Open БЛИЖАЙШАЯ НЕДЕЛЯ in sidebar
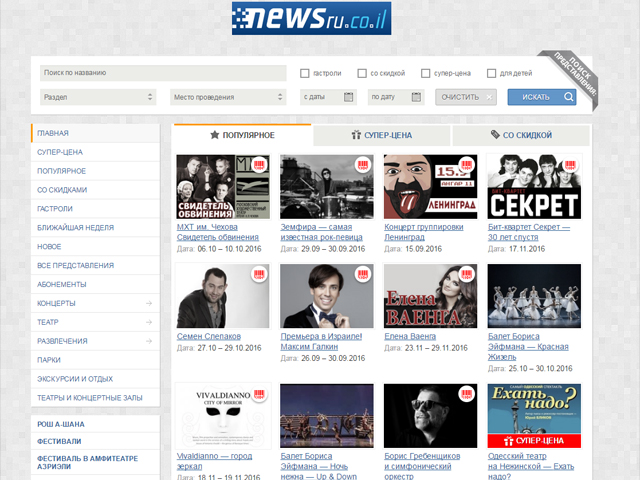The width and height of the screenshot is (640, 480). (x=96, y=227)
